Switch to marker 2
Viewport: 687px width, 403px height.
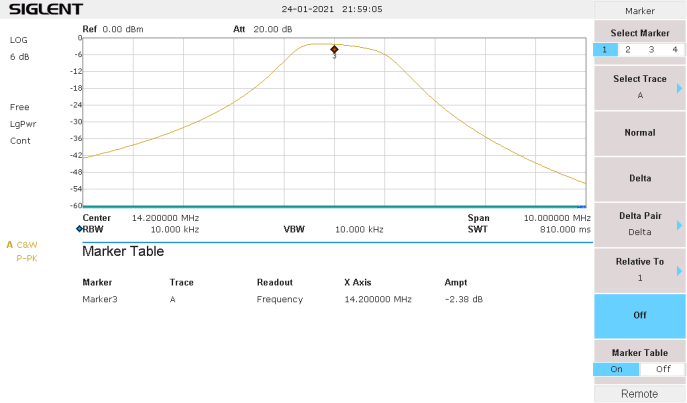[627, 49]
